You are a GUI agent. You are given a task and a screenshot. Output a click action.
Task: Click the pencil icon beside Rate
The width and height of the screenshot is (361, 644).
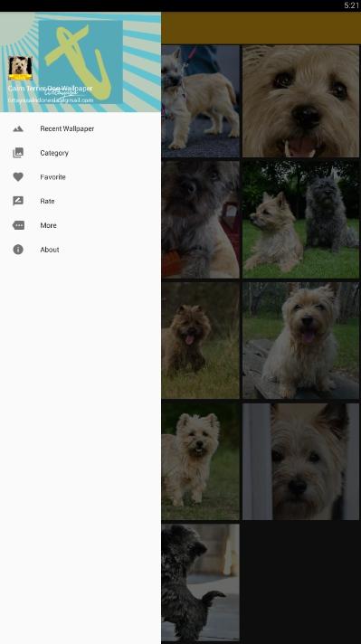pos(18,201)
